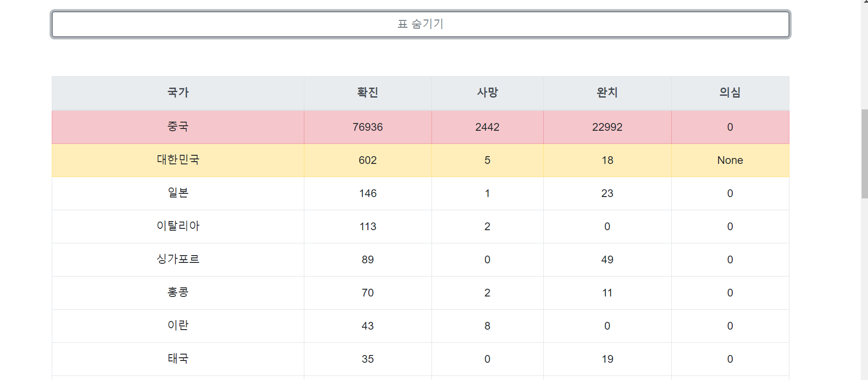Select recovered value 49 for 싱가포르
Image resolution: width=868 pixels, height=380 pixels.
click(607, 260)
